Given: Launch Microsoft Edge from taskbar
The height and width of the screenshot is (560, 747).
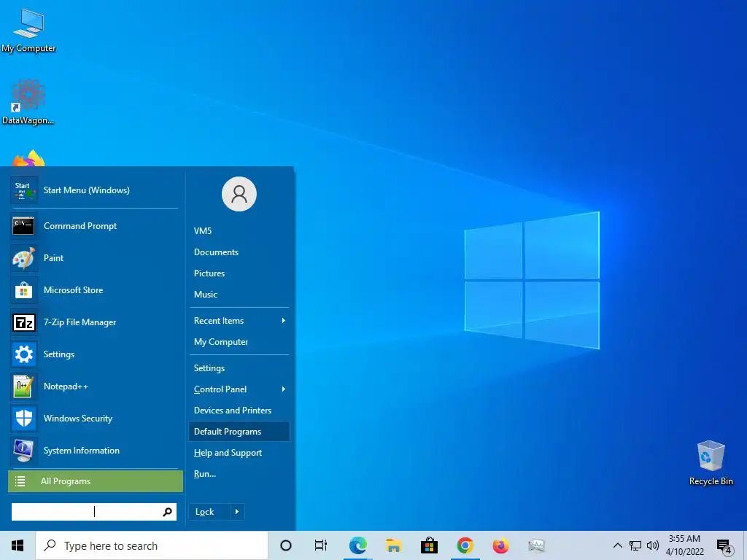Looking at the screenshot, I should [357, 545].
